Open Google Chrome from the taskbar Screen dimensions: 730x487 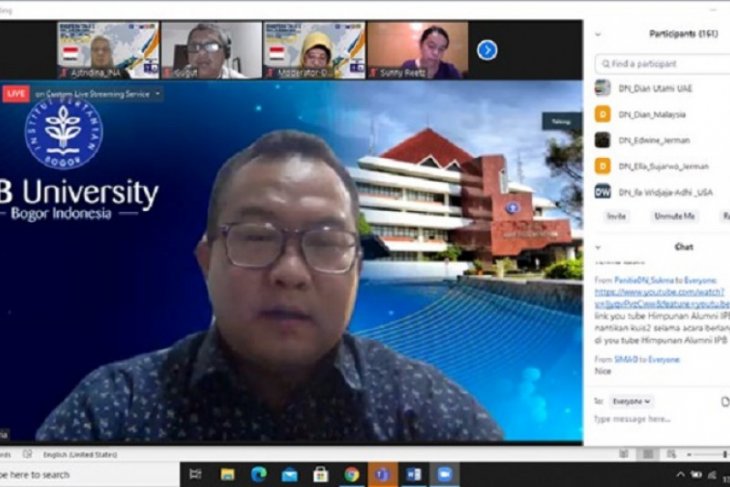pos(351,474)
